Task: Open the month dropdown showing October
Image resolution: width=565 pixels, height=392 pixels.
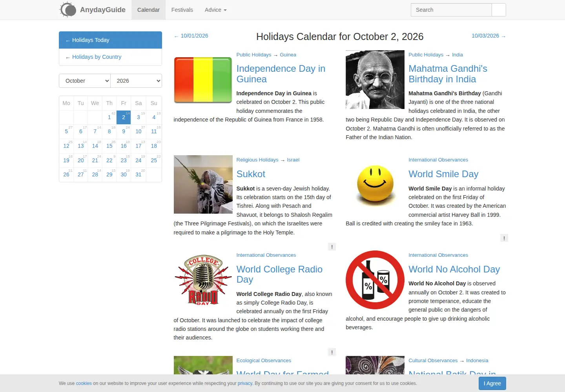Action: click(85, 81)
